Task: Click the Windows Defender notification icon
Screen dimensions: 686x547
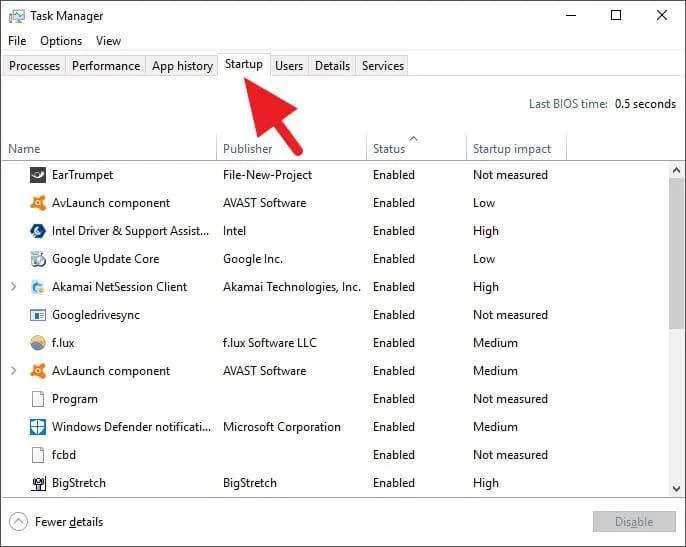Action: (38, 427)
